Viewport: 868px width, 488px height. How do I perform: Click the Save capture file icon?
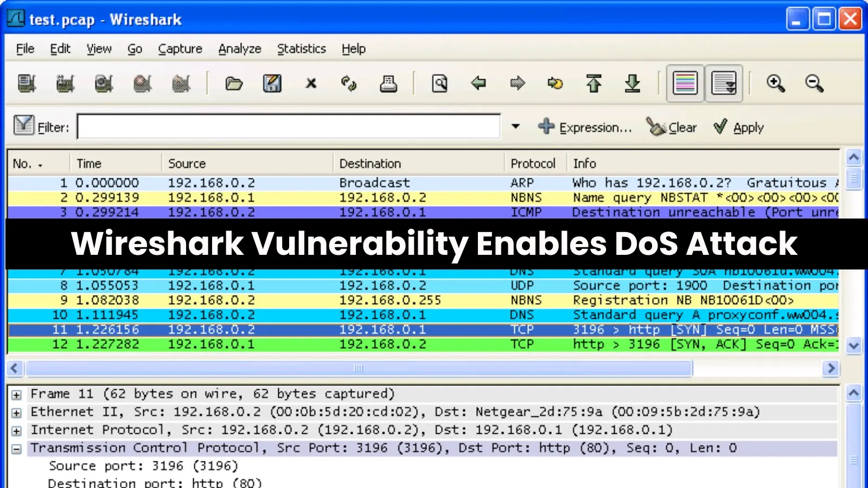pos(272,84)
